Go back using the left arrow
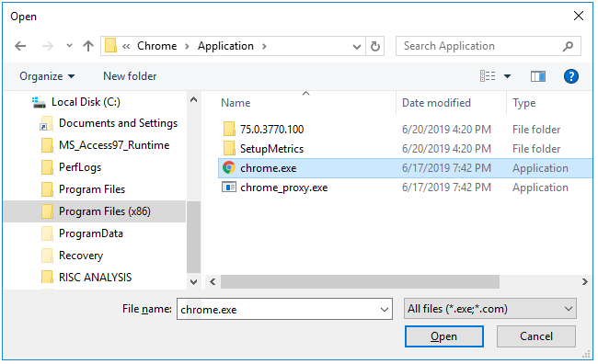 (20, 46)
